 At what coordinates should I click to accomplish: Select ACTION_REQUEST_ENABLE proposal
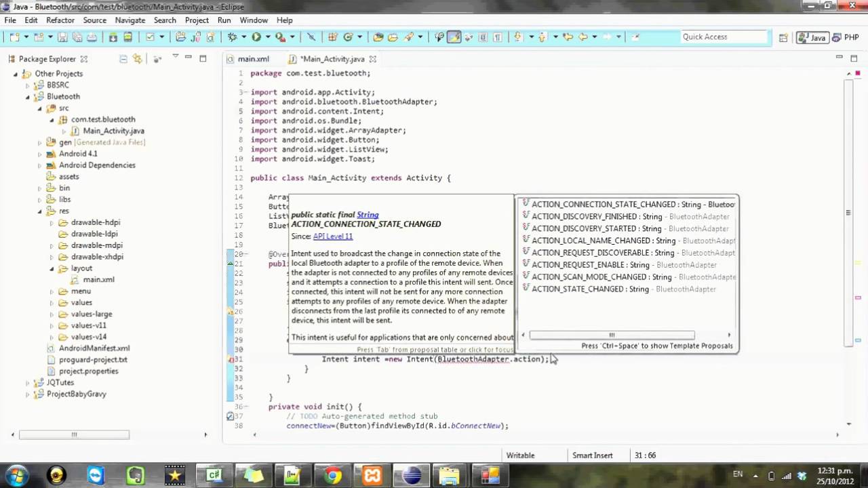point(627,265)
